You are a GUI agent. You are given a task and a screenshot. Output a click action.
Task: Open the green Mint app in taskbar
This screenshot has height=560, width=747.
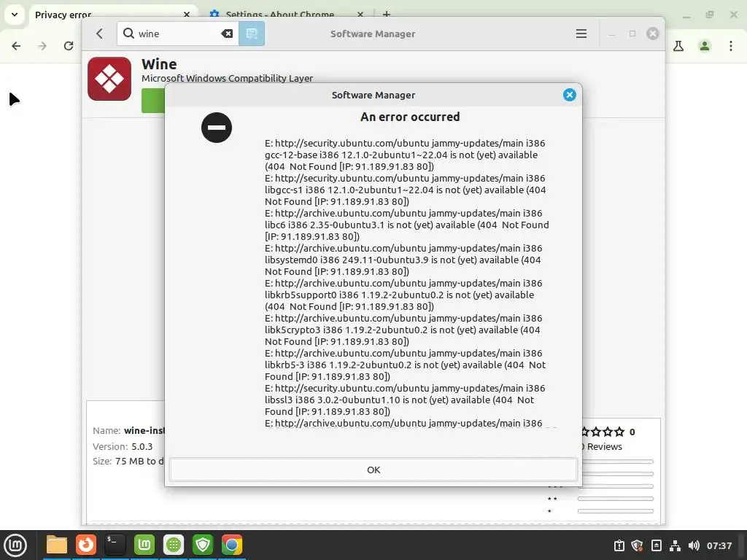144,545
